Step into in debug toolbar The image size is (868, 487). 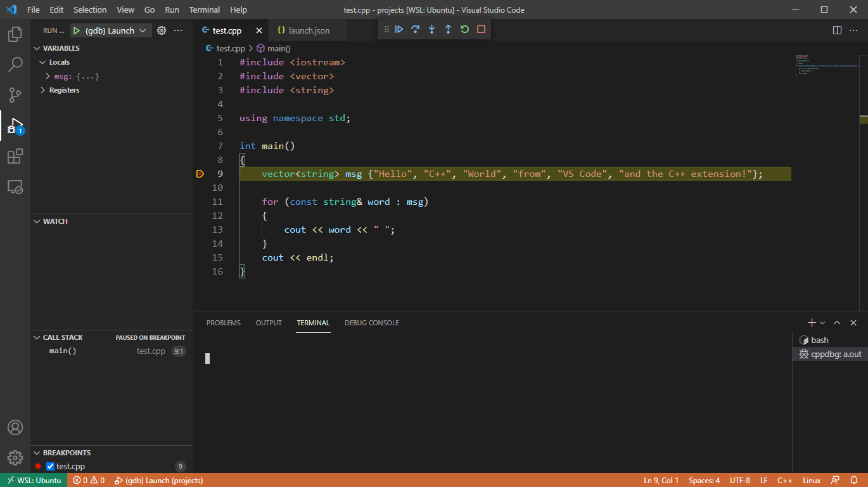point(432,29)
